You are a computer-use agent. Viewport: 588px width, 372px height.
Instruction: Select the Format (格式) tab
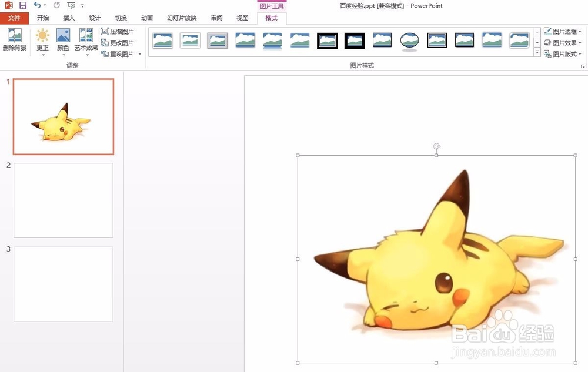tap(272, 18)
